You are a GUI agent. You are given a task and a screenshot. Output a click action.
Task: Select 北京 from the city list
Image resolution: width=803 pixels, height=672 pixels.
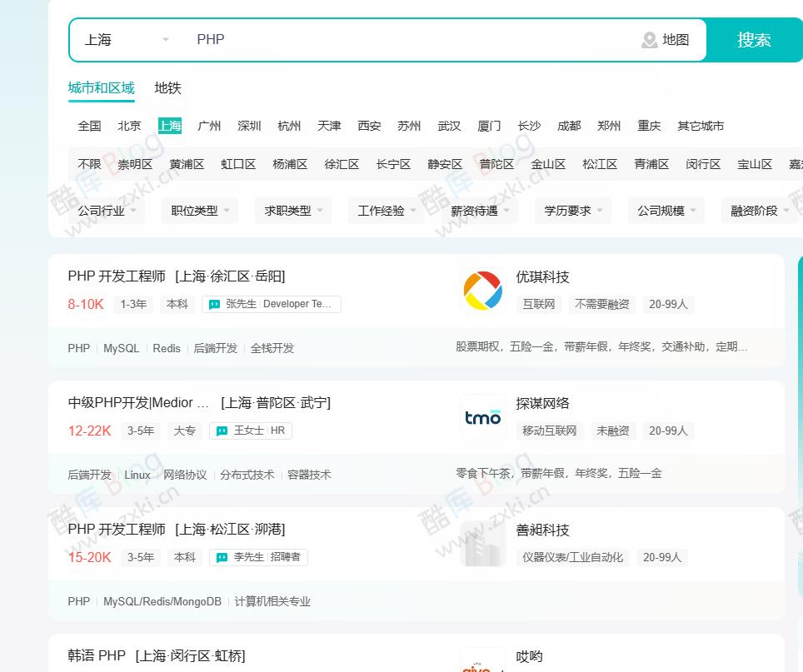pos(129,126)
